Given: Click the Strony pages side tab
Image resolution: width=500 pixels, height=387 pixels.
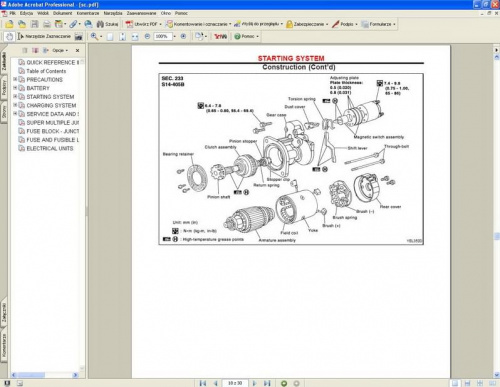Looking at the screenshot, I should coord(4,112).
